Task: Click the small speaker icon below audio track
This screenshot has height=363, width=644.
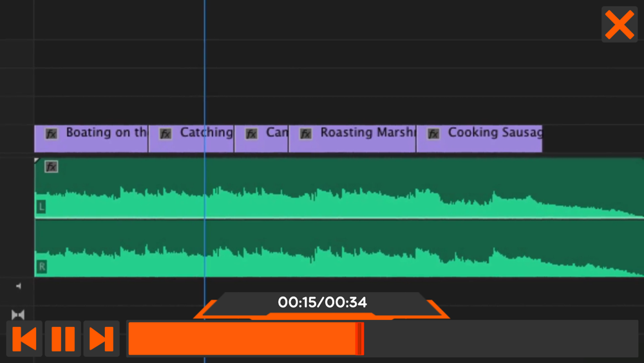Action: coord(19,286)
